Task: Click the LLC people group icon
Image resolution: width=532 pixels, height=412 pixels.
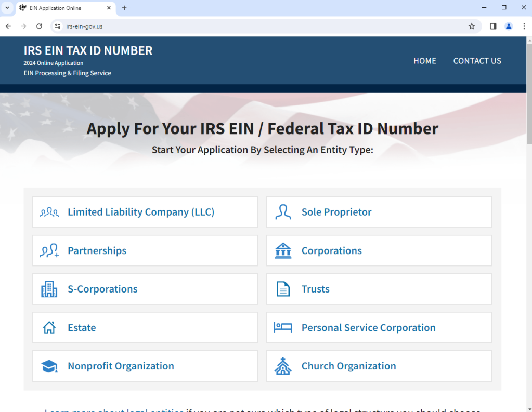Action: pyautogui.click(x=49, y=212)
